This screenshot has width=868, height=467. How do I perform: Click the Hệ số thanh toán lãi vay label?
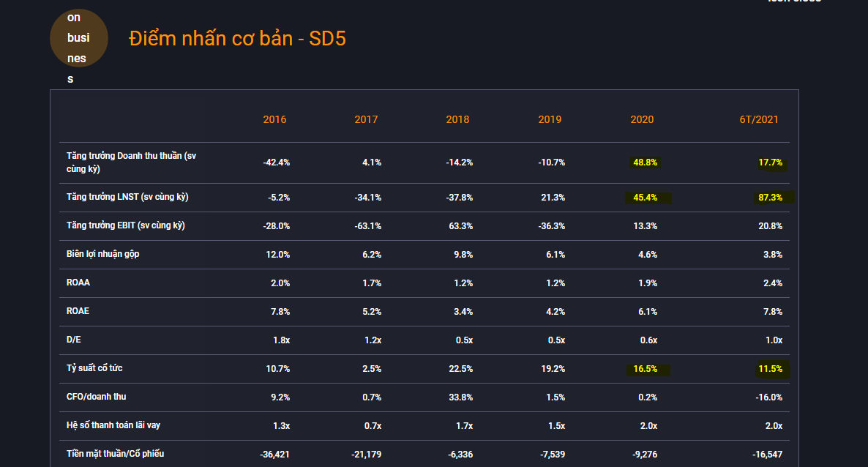point(113,425)
